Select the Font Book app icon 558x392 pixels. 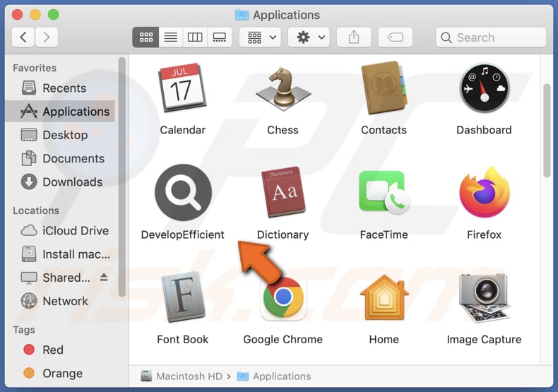pyautogui.click(x=183, y=297)
